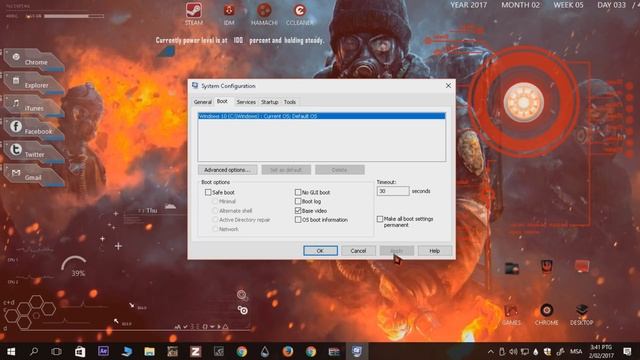Open the volume control in system tray

point(513,352)
